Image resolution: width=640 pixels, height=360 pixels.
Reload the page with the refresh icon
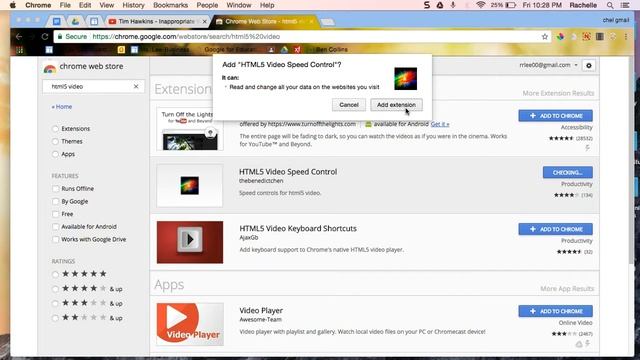click(x=44, y=37)
